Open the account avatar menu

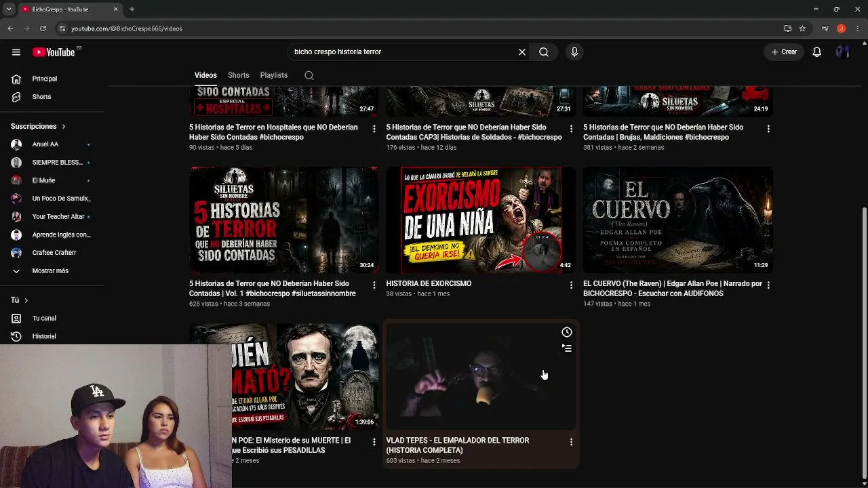843,52
